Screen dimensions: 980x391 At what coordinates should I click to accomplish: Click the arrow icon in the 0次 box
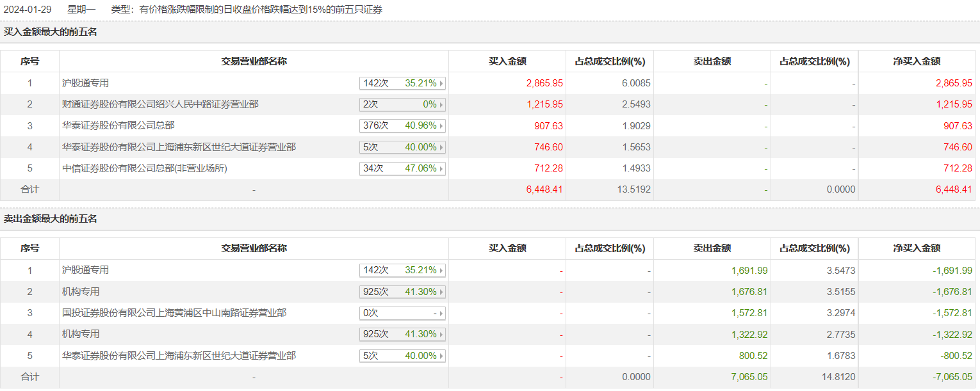[x=441, y=314]
